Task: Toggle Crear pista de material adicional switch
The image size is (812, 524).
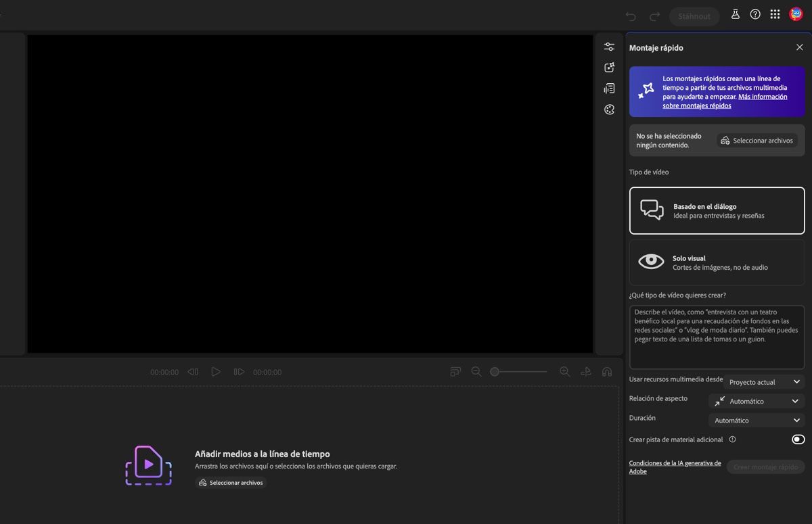Action: (x=798, y=439)
